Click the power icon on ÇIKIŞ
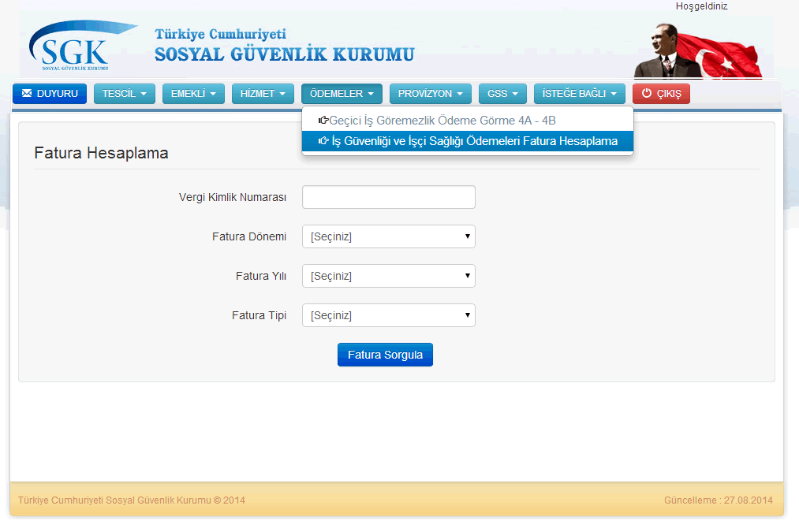The image size is (799, 532). 647,94
